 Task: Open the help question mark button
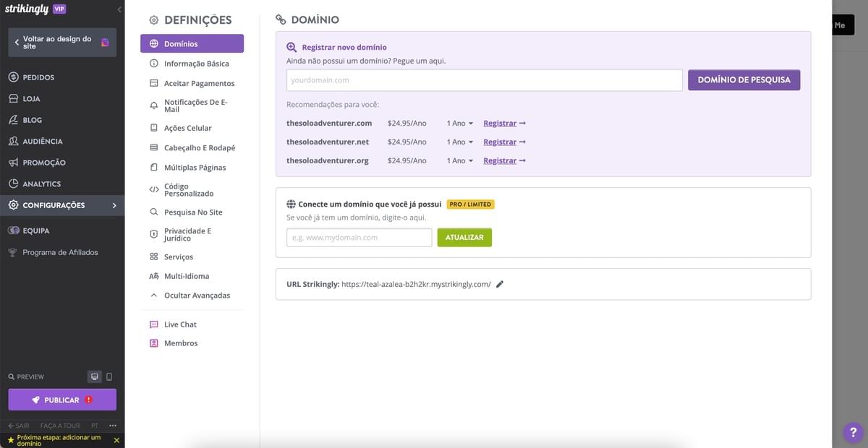853,432
